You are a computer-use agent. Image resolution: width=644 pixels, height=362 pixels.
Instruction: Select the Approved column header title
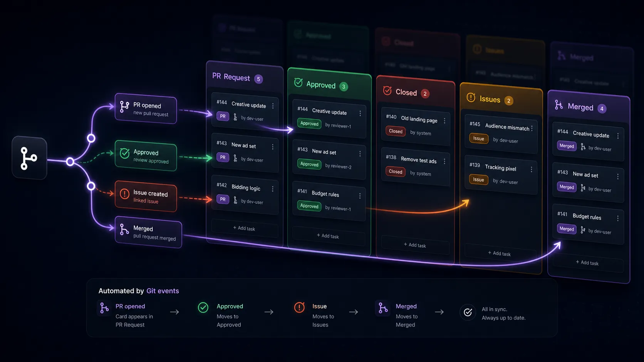321,85
